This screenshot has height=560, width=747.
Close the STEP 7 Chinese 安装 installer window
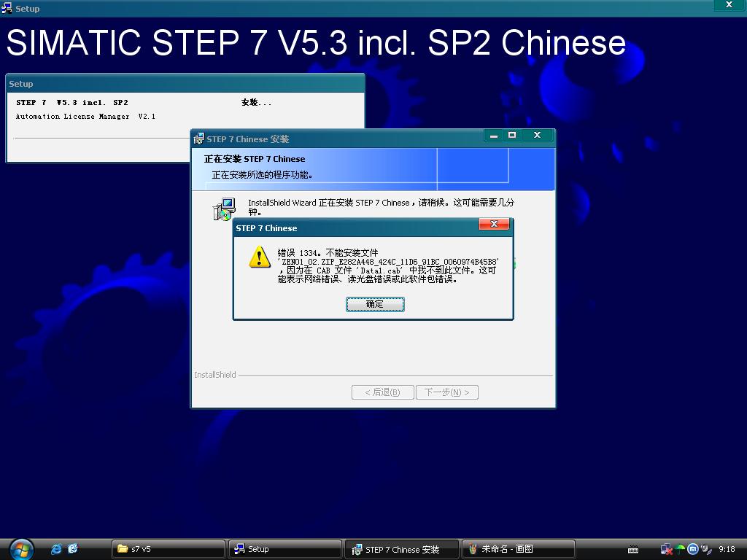[x=537, y=136]
